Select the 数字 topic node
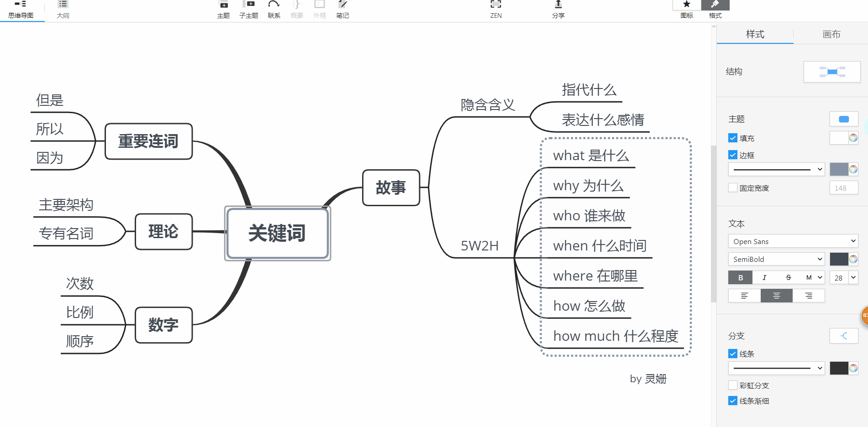 tap(163, 325)
